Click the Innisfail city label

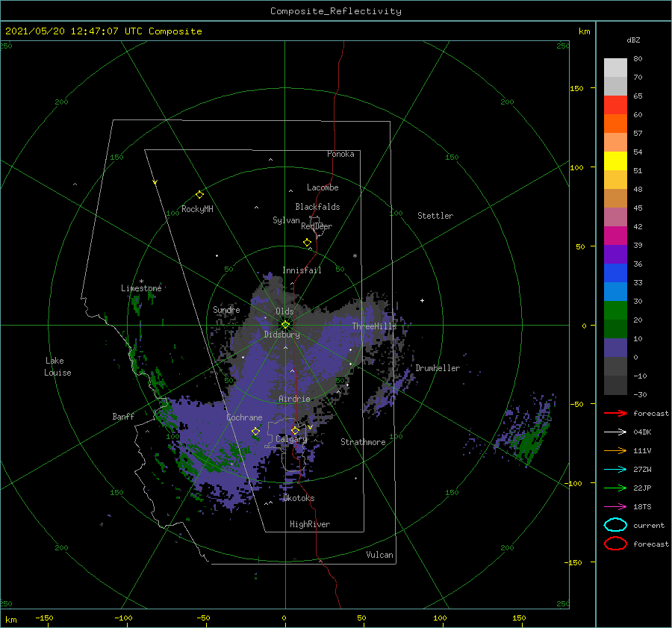click(302, 270)
